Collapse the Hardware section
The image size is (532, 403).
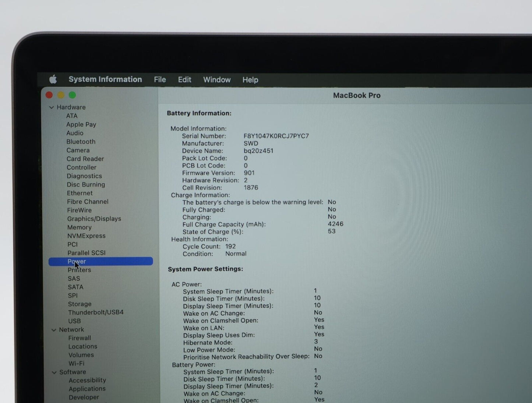(x=52, y=107)
